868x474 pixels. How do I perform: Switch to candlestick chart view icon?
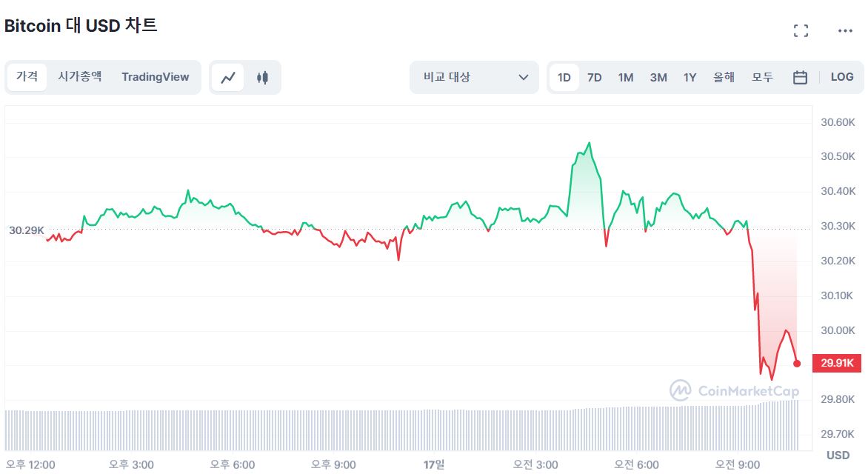(262, 78)
